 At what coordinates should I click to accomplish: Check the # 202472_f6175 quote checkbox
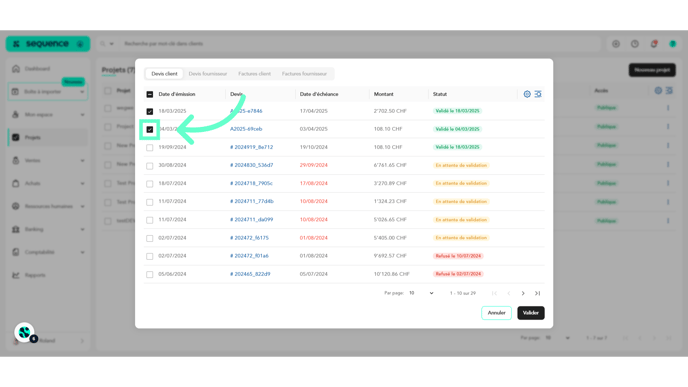pyautogui.click(x=150, y=238)
